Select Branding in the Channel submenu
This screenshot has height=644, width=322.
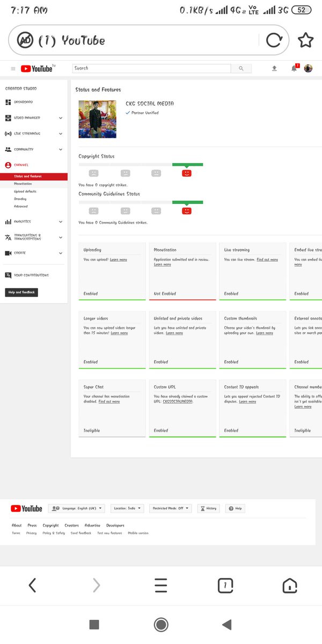(20, 199)
